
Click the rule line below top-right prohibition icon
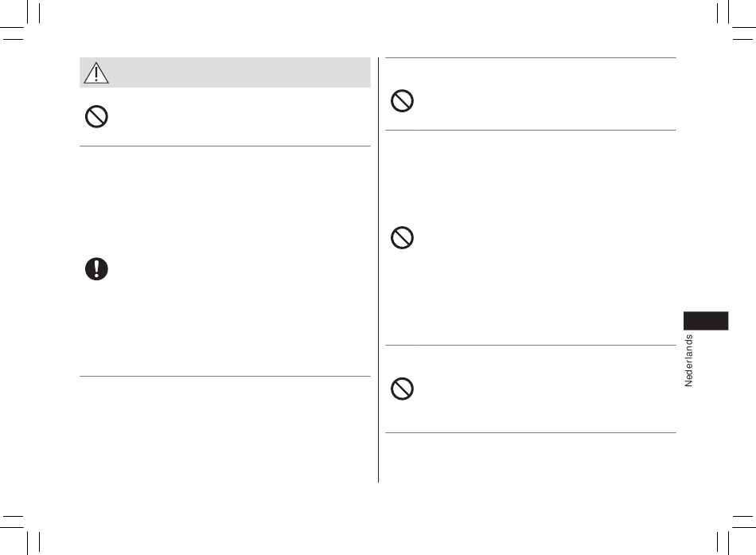click(x=531, y=130)
